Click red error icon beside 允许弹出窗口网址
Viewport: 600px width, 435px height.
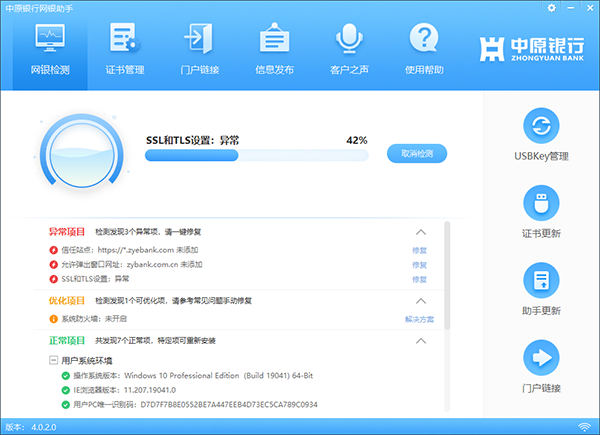tap(54, 265)
